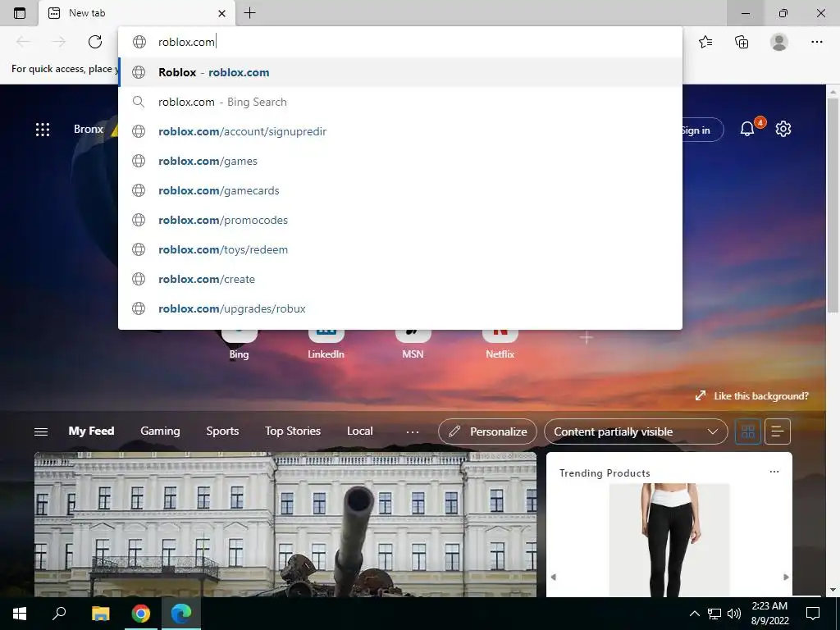
Task: Open the Action Center notifications
Action: (813, 614)
